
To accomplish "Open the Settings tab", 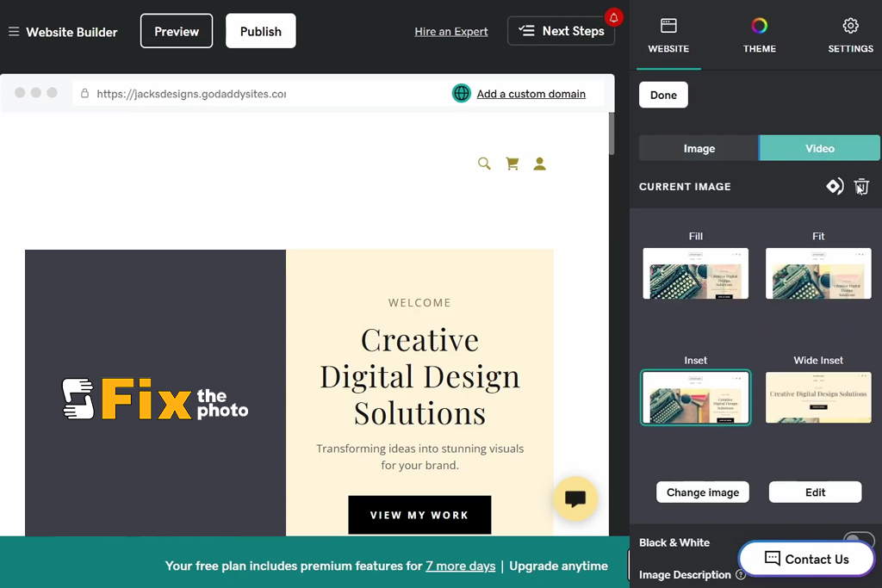I will [850, 36].
